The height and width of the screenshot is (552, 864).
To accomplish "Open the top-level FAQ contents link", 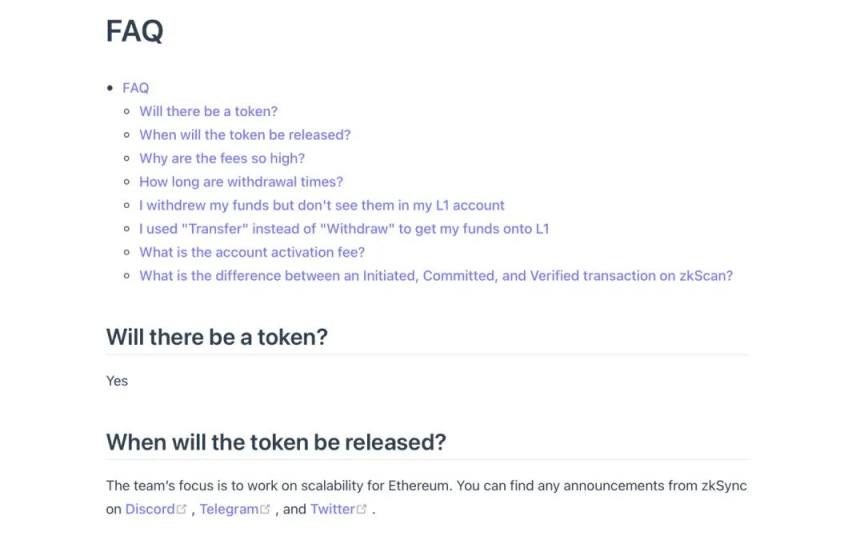I will (135, 88).
